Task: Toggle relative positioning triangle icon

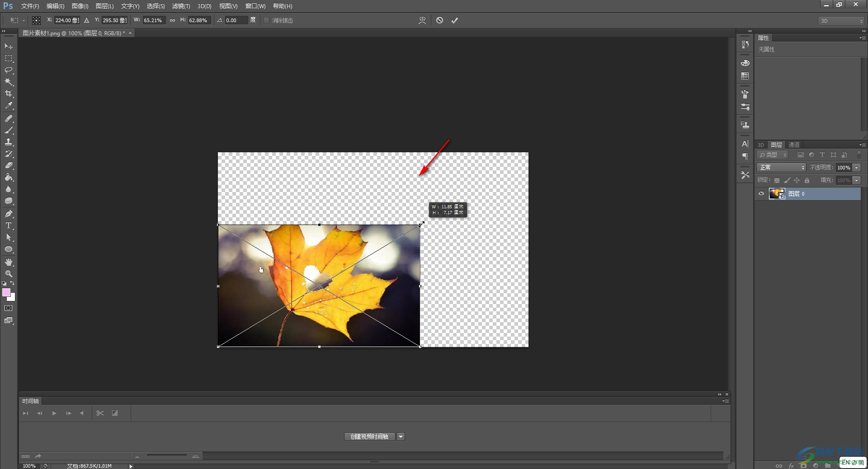Action: point(86,20)
